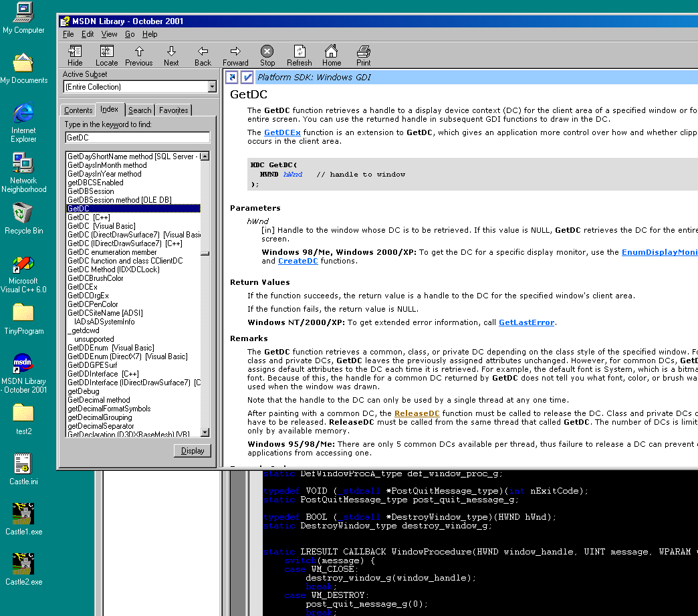Click index list scrollbar up arrow

[x=205, y=156]
